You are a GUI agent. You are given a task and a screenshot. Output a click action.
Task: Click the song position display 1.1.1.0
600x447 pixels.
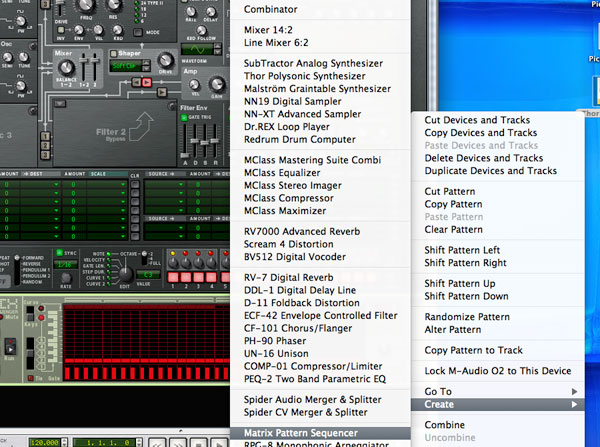click(104, 443)
